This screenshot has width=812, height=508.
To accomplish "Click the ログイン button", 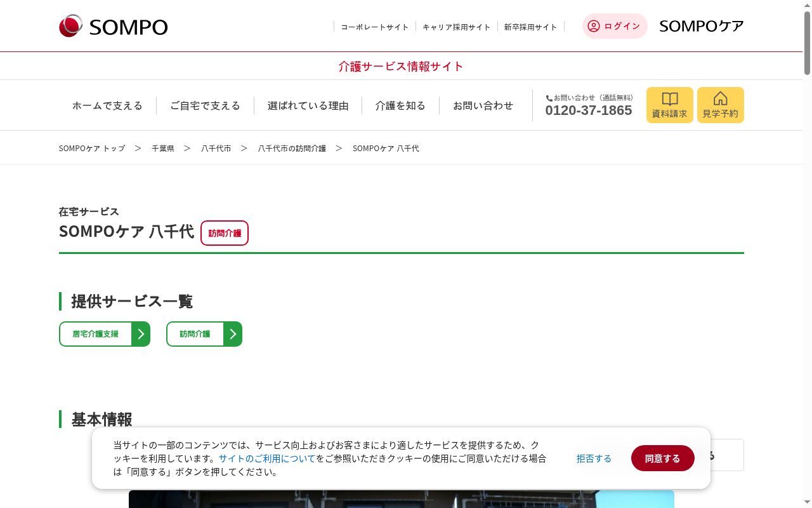I will pyautogui.click(x=615, y=26).
